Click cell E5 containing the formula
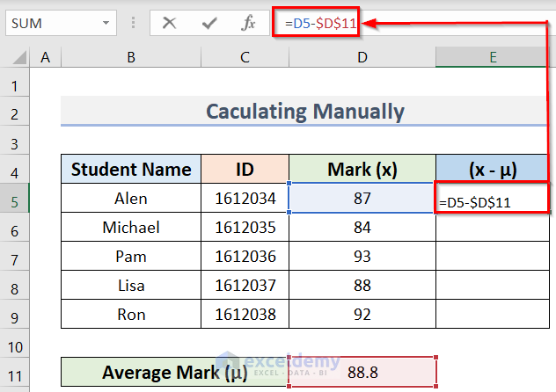Viewport: 556px width, 392px height. point(493,200)
